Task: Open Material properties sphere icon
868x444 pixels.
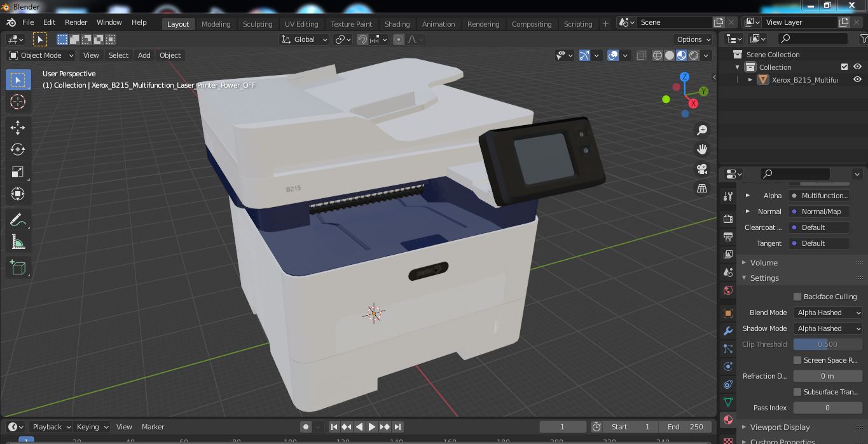Action: coord(728,420)
